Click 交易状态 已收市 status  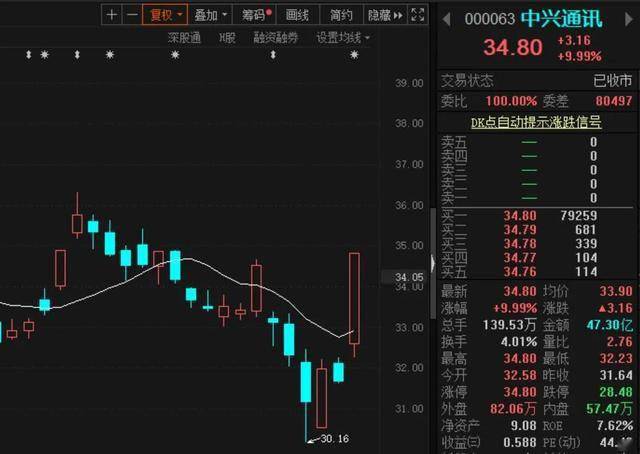613,81
